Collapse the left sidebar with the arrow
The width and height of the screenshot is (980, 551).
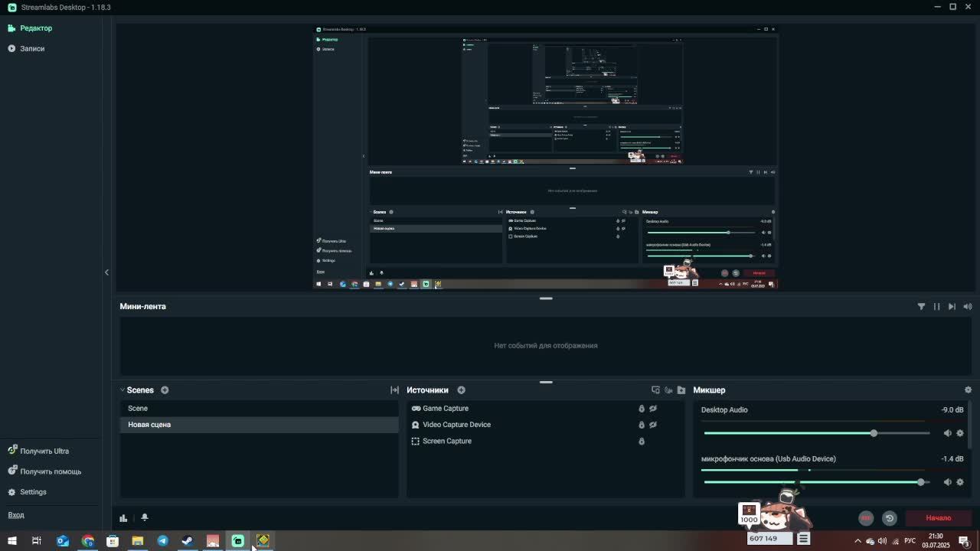106,272
